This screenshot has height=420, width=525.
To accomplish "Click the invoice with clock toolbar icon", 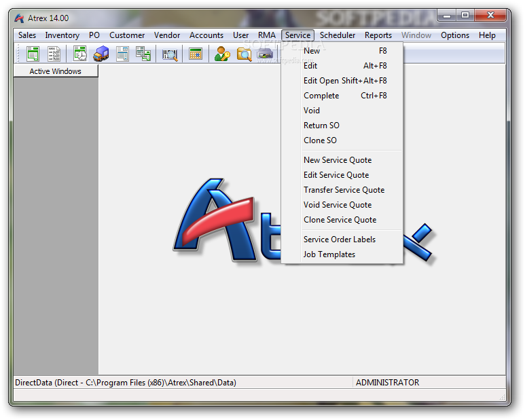I will (80, 54).
